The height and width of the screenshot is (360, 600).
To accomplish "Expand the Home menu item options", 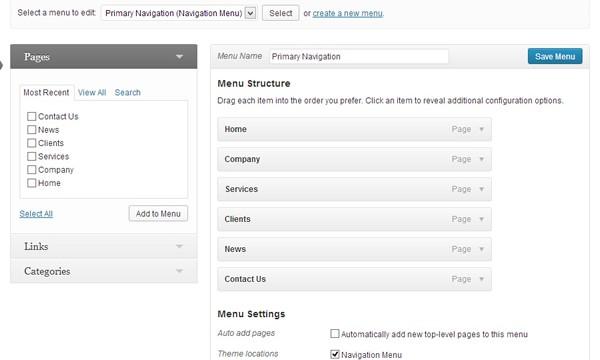I will pyautogui.click(x=482, y=129).
